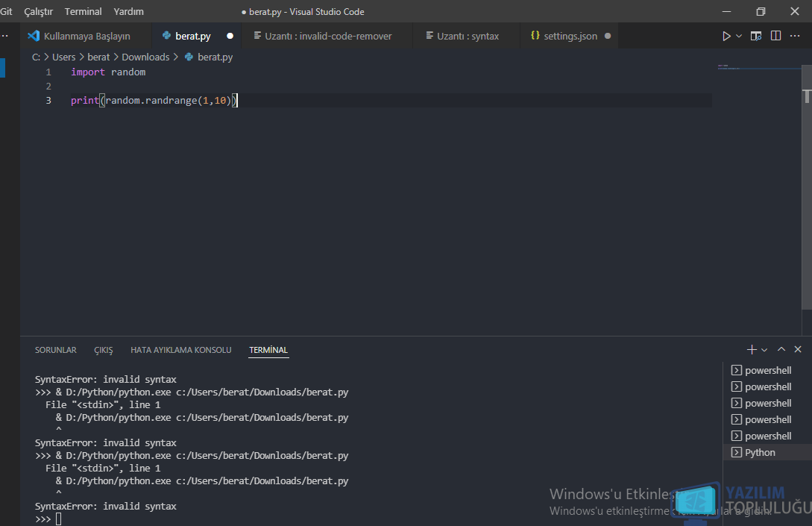Create new terminal with plus icon
Image resolution: width=812 pixels, height=526 pixels.
click(752, 350)
